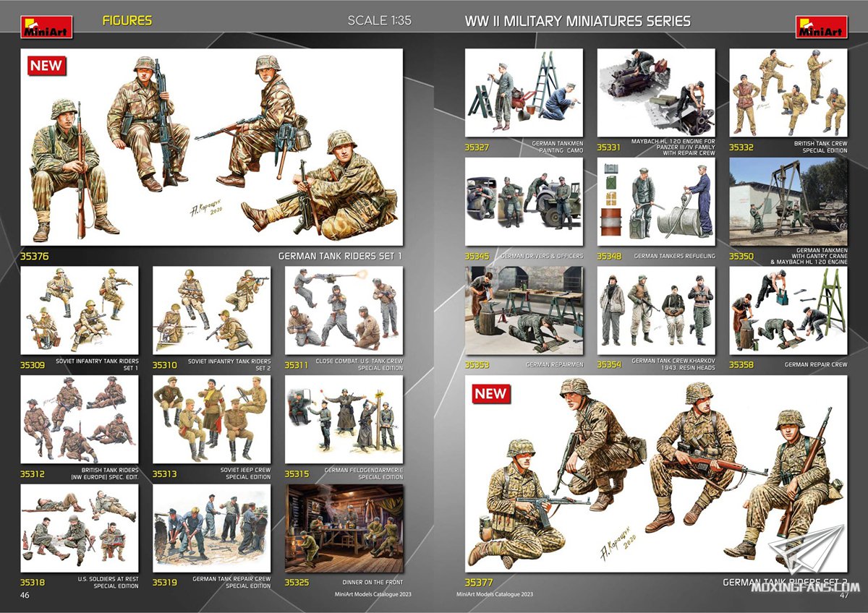
Task: Select product number 35319
Action: 165,583
